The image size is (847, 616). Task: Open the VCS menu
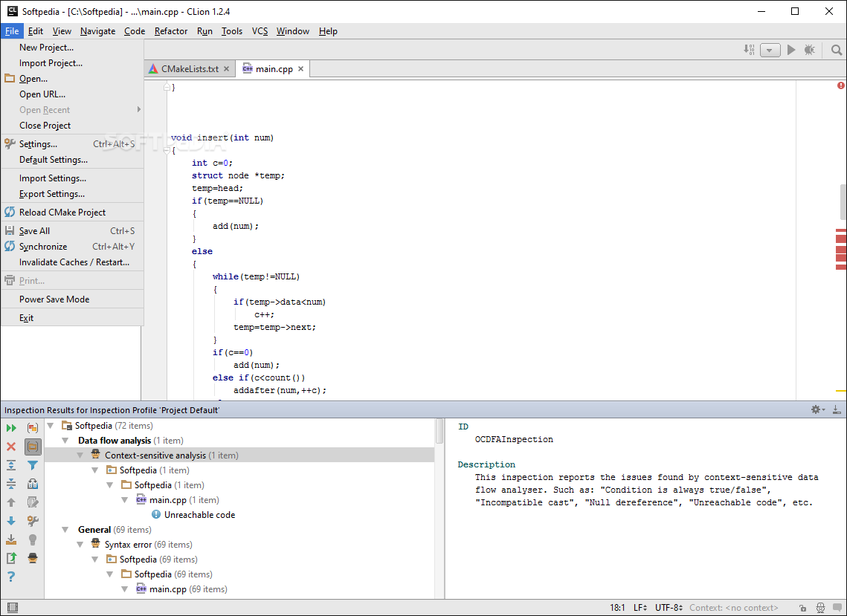tap(260, 31)
